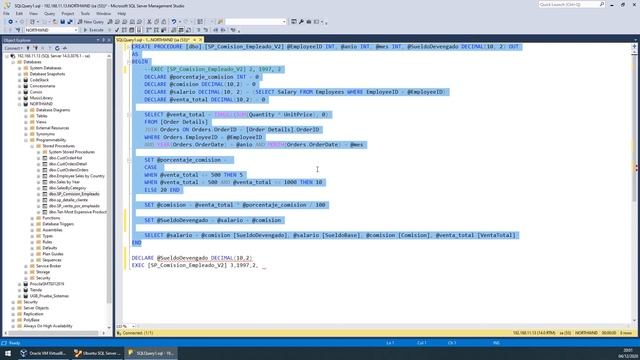The width and height of the screenshot is (640, 360).
Task: Click the New Query toolbar button
Action: point(91,22)
